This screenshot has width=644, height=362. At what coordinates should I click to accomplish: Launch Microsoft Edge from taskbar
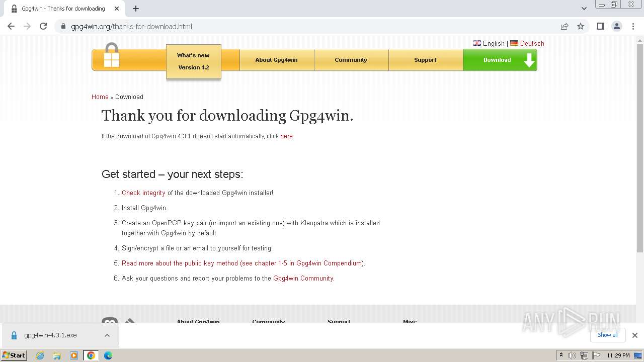[x=108, y=355]
